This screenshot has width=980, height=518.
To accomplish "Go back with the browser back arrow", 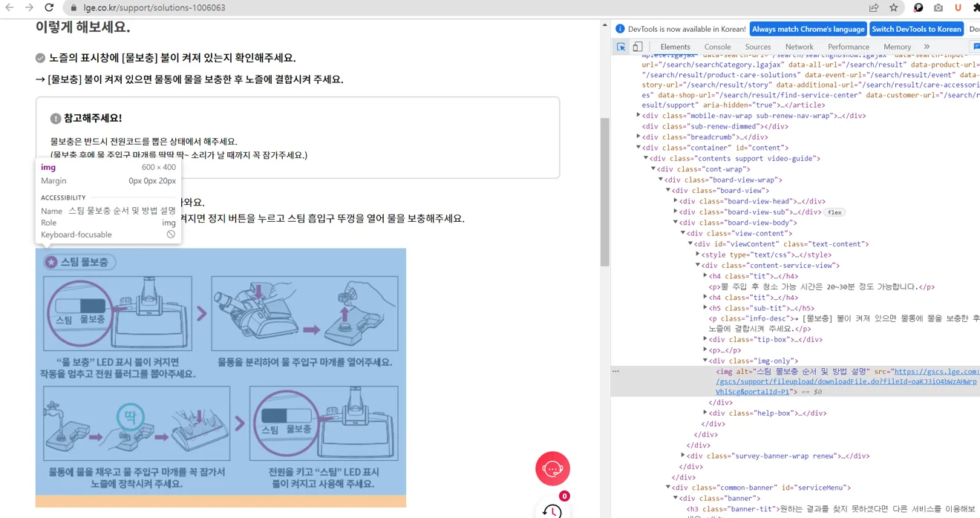I will click(x=10, y=7).
